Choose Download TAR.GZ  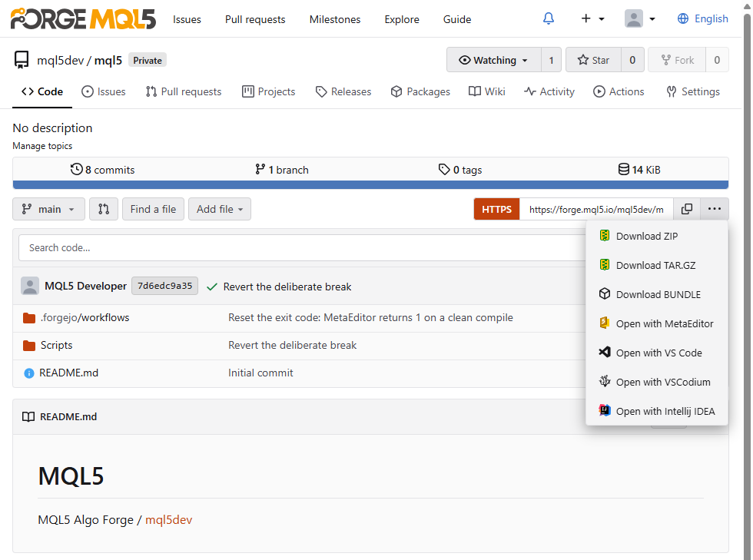pyautogui.click(x=657, y=265)
